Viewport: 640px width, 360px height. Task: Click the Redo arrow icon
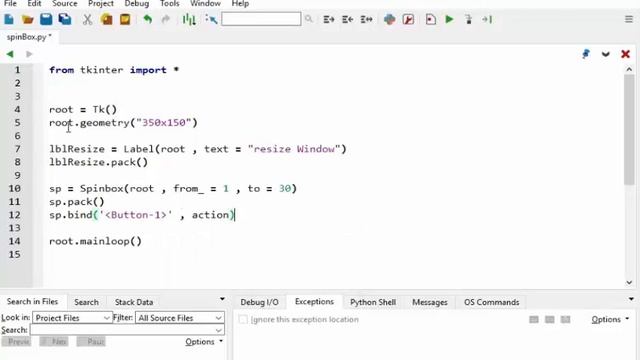click(x=166, y=19)
